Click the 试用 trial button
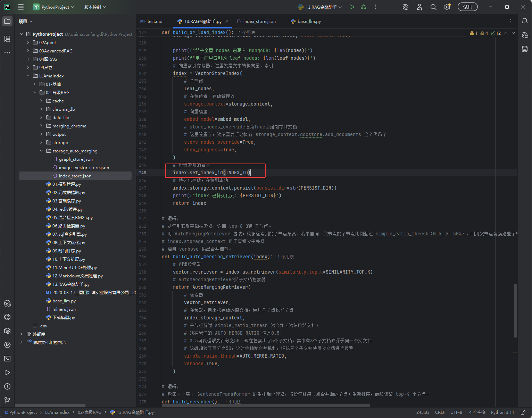The width and height of the screenshot is (532, 418). click(468, 7)
